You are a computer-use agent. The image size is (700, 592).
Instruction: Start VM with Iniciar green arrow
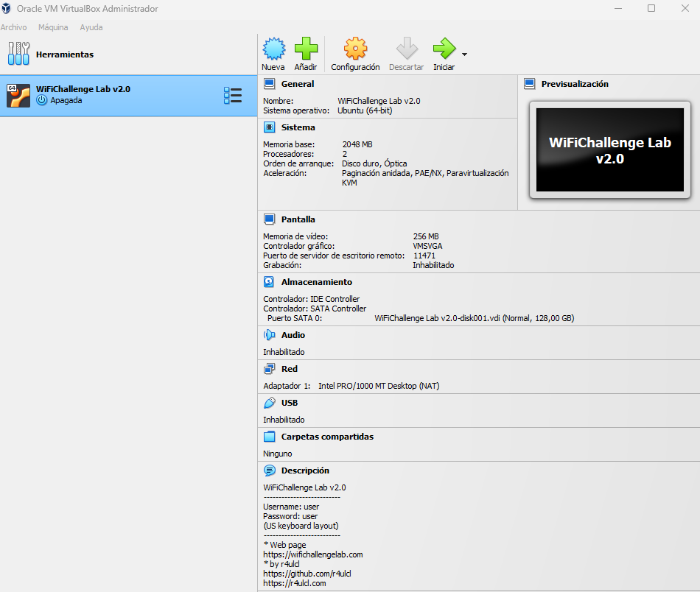click(444, 49)
